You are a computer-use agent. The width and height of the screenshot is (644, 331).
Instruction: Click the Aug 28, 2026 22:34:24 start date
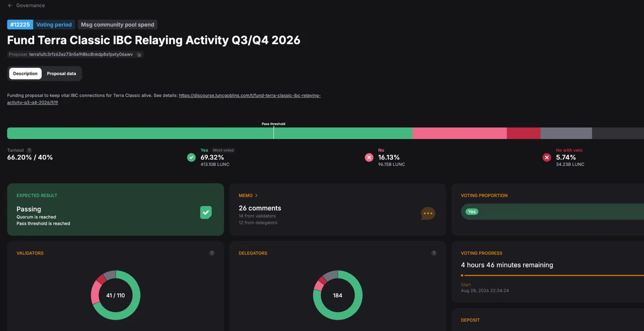click(x=485, y=291)
